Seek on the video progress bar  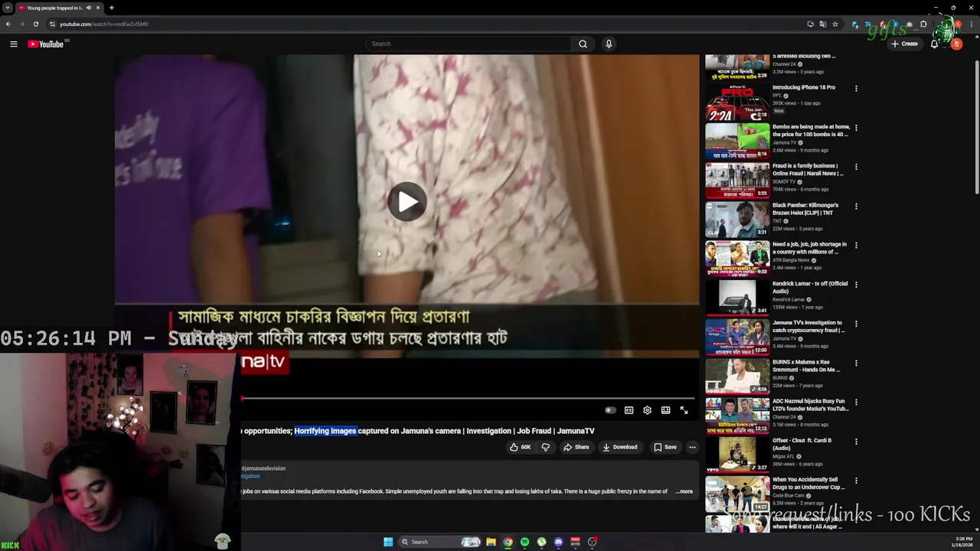(468, 399)
